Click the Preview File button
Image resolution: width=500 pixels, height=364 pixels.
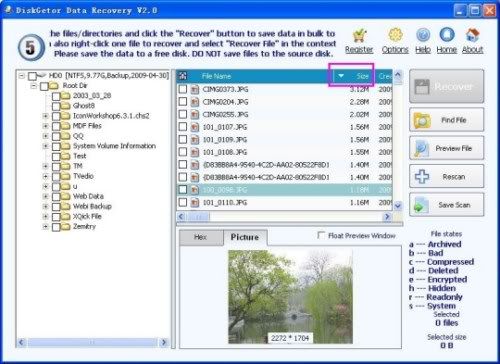[446, 148]
